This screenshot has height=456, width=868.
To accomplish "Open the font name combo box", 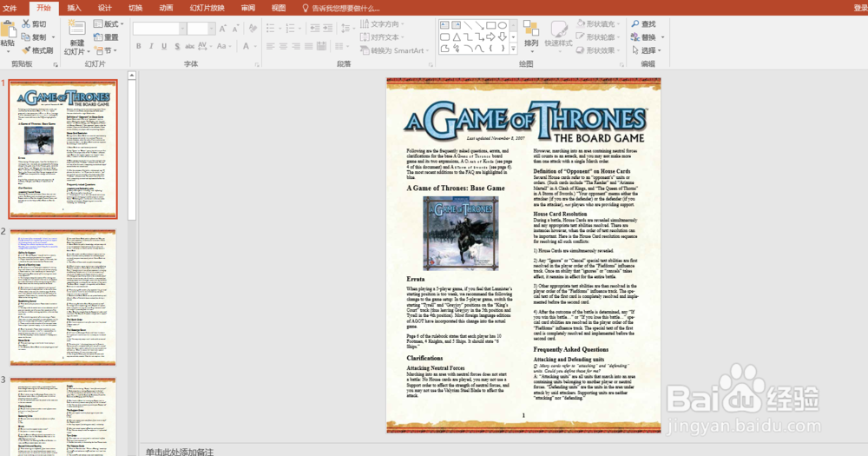I will (x=159, y=29).
